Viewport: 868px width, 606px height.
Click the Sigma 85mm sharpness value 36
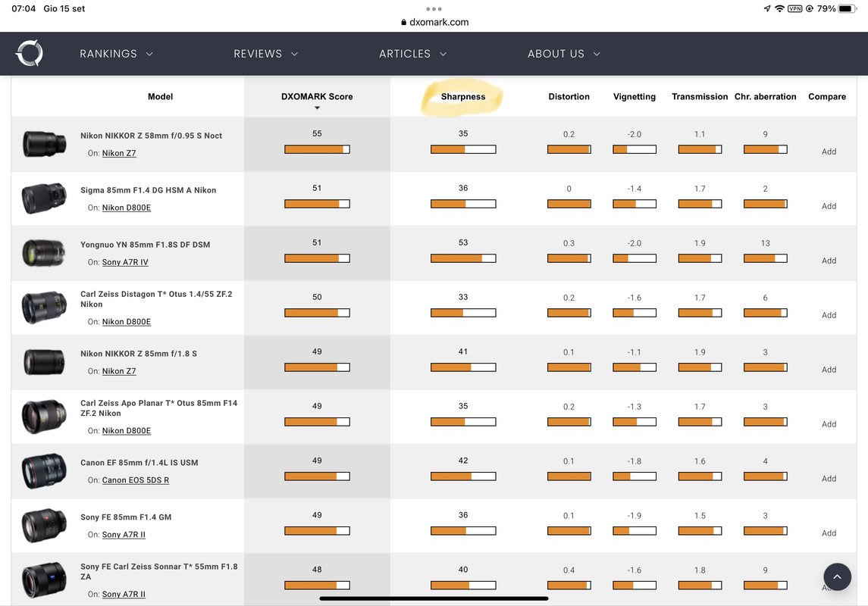(463, 188)
